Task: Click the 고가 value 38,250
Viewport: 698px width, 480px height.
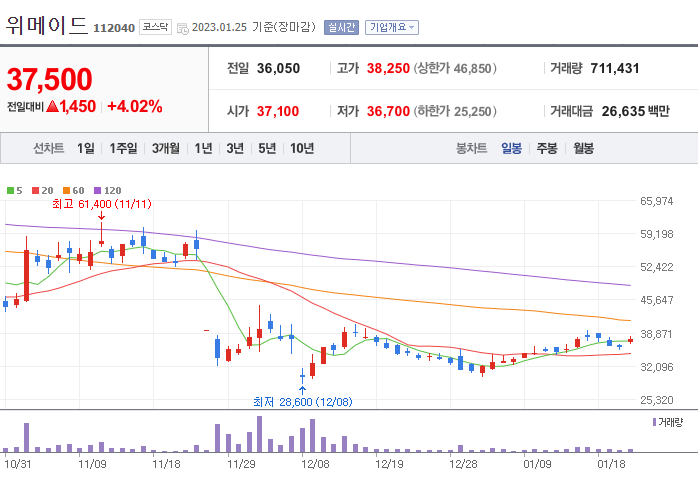Action: (388, 68)
